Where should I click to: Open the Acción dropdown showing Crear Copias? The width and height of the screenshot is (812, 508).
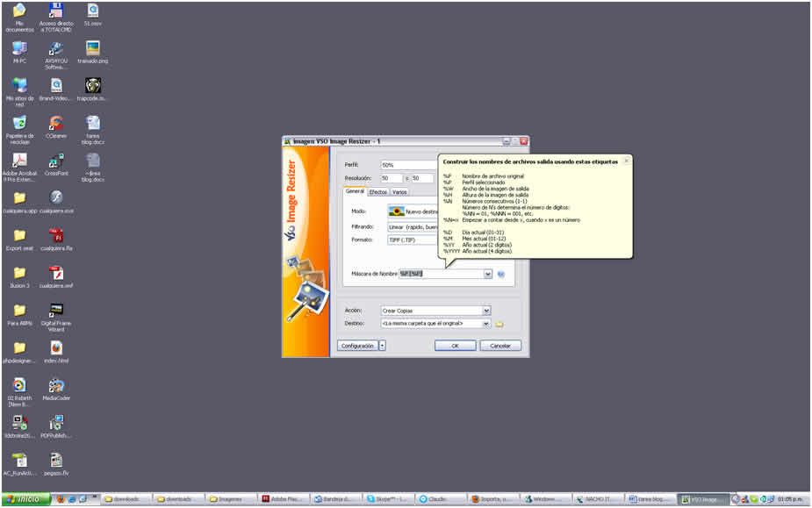[x=435, y=311]
